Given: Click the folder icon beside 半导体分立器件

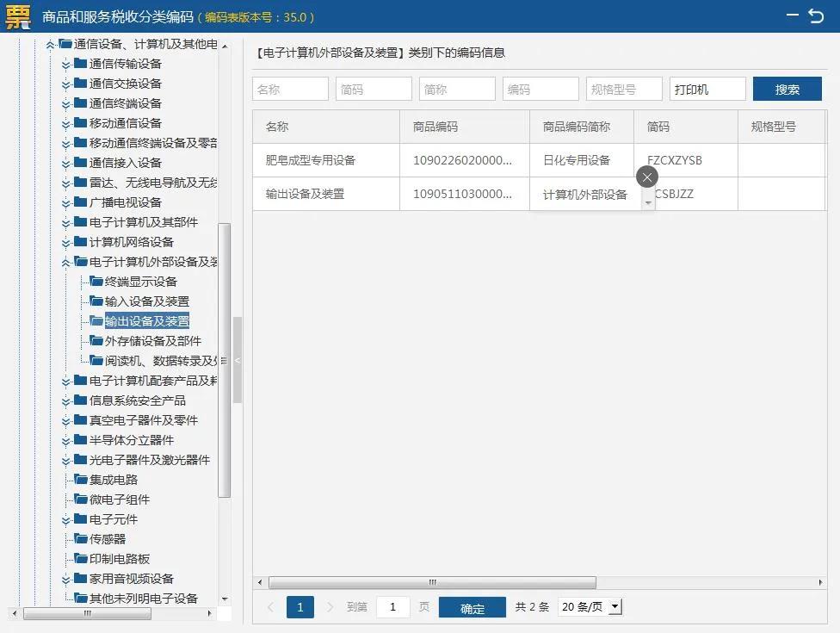Looking at the screenshot, I should (x=83, y=440).
